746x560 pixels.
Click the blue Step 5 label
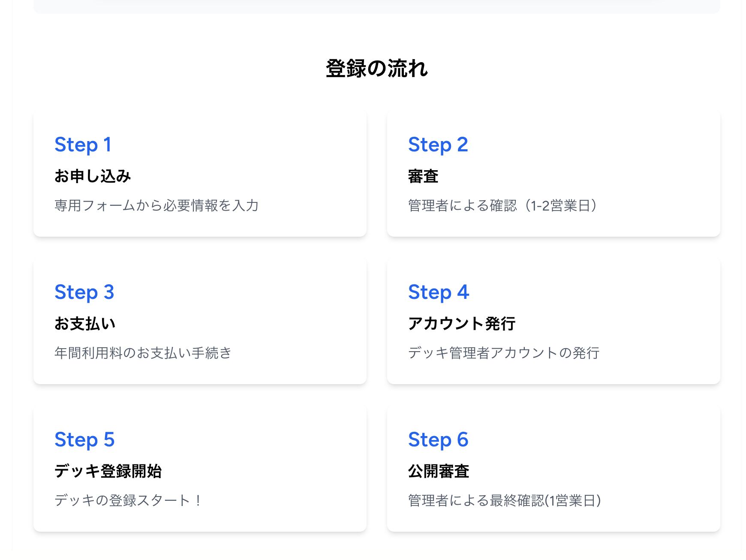coord(84,440)
